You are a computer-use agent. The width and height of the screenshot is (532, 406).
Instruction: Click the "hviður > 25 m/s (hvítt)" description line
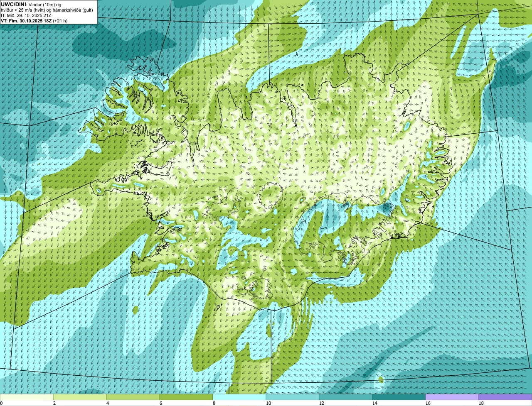tap(47, 10)
